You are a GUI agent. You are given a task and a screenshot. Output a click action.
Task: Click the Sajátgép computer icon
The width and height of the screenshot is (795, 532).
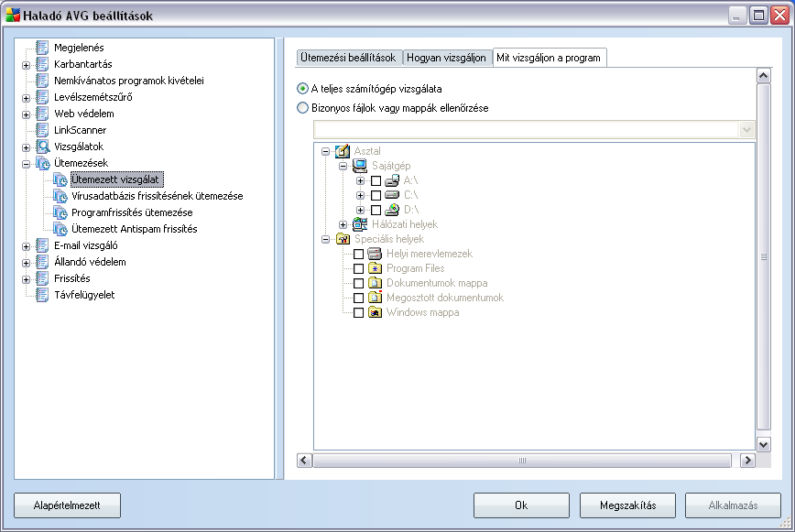[359, 166]
